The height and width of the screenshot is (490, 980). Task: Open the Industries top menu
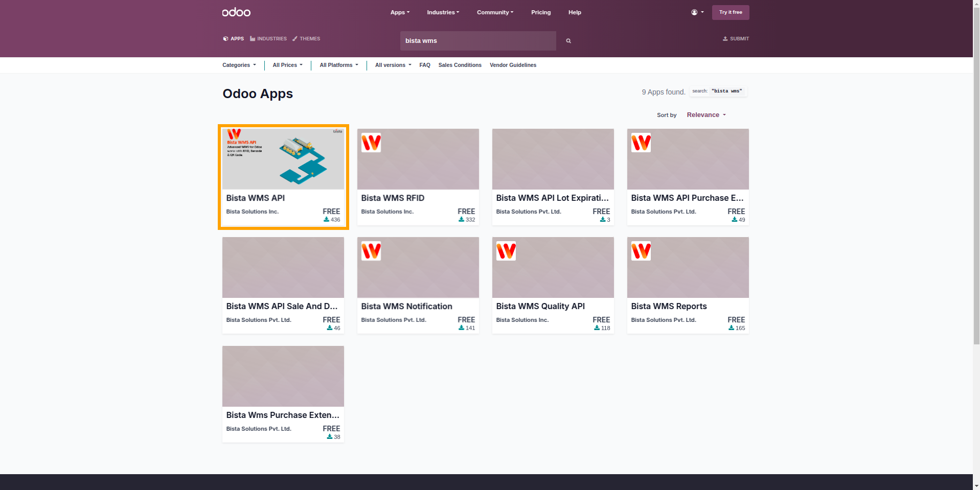click(x=443, y=12)
